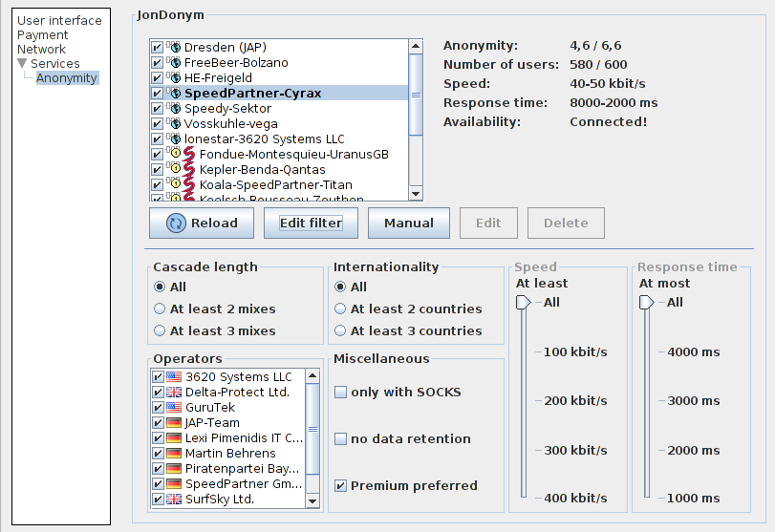Image resolution: width=775 pixels, height=532 pixels.
Task: Click the Delete button
Action: point(566,223)
